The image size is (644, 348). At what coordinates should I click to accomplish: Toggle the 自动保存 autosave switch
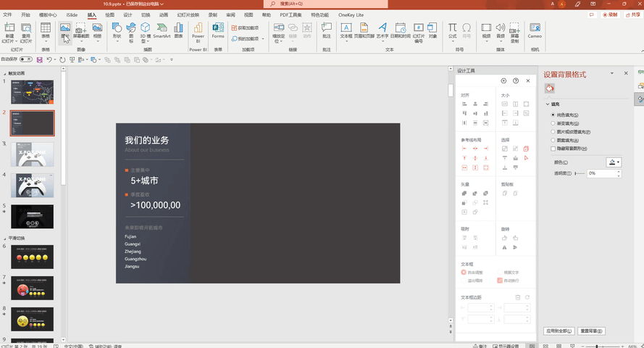pos(26,59)
